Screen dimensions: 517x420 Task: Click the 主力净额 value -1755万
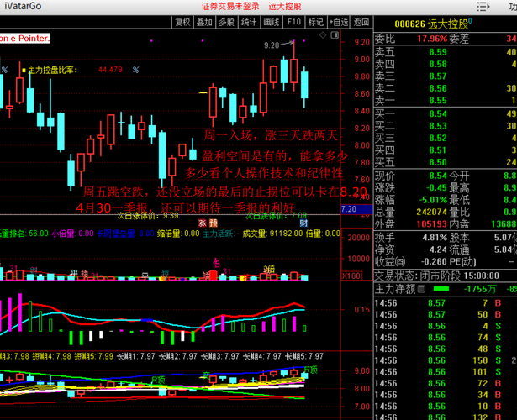click(480, 289)
